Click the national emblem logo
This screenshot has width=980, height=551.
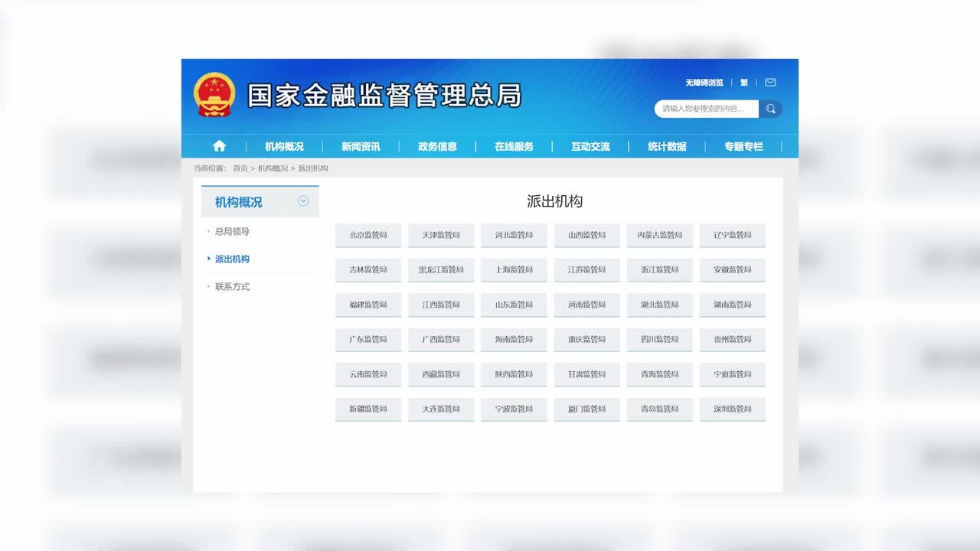(x=214, y=94)
